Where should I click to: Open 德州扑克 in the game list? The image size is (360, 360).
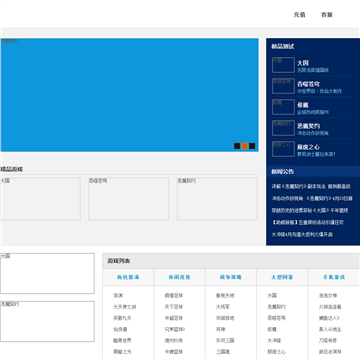174,341
